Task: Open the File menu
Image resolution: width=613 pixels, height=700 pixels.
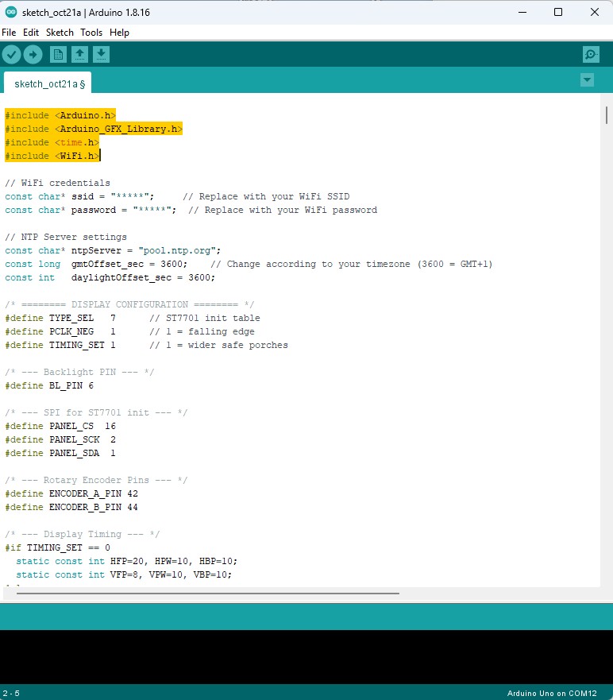Action: 9,33
